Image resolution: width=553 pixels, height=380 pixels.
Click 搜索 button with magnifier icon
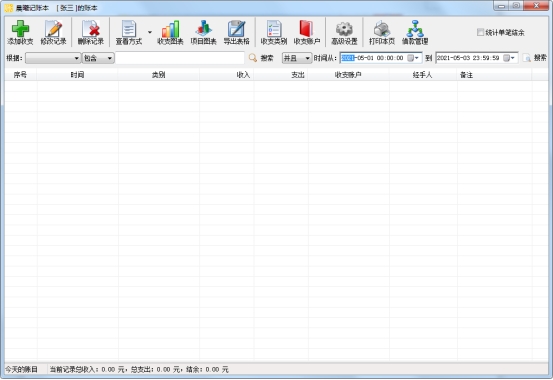pos(261,58)
